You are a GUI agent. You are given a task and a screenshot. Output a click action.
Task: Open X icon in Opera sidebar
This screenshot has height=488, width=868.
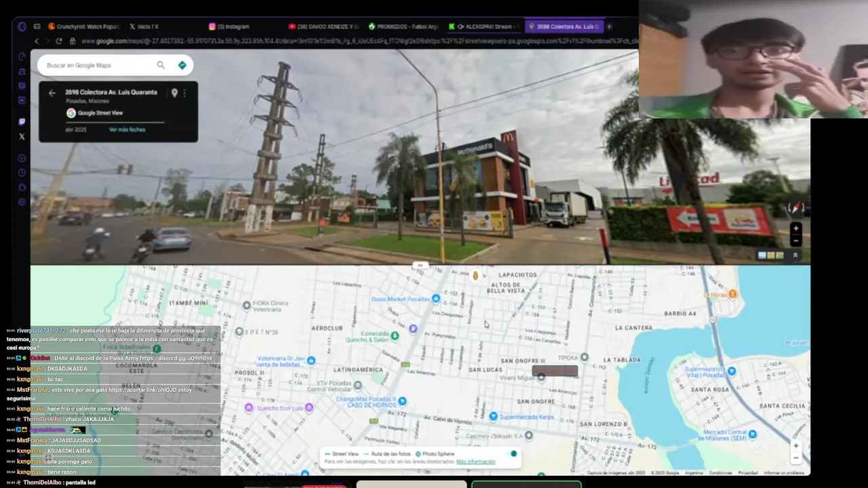[22, 136]
